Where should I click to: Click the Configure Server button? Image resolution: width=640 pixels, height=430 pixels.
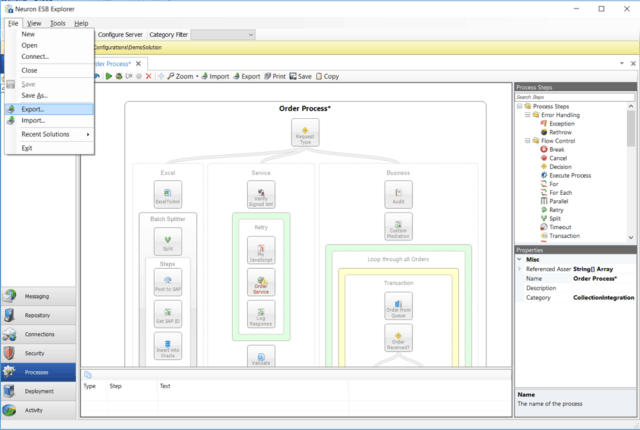pos(120,35)
